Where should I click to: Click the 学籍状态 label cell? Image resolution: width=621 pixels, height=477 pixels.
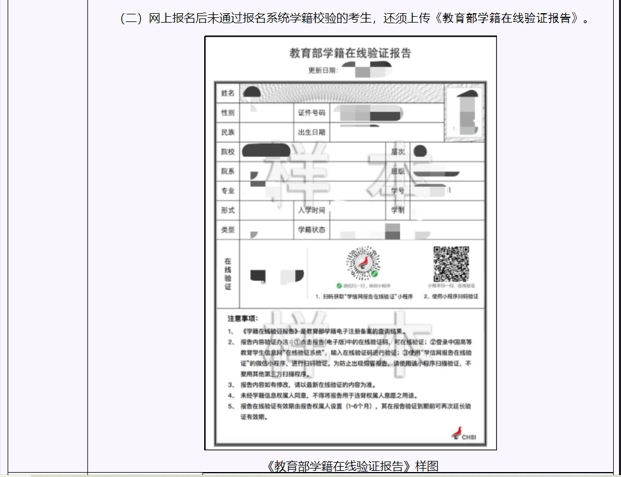click(312, 229)
